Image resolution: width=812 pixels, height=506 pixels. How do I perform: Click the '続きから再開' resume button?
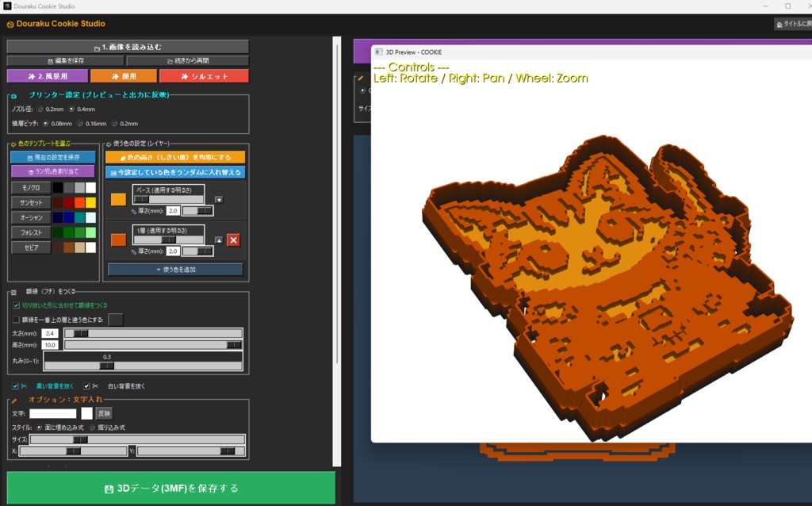pos(188,60)
